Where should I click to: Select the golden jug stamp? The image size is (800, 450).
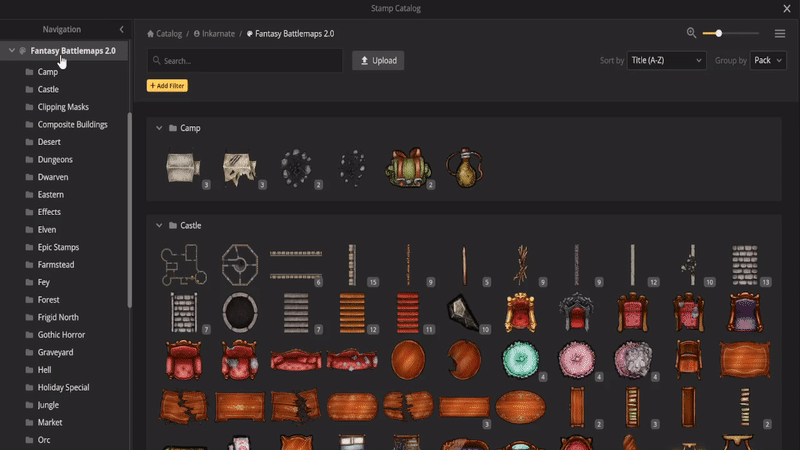coord(464,167)
